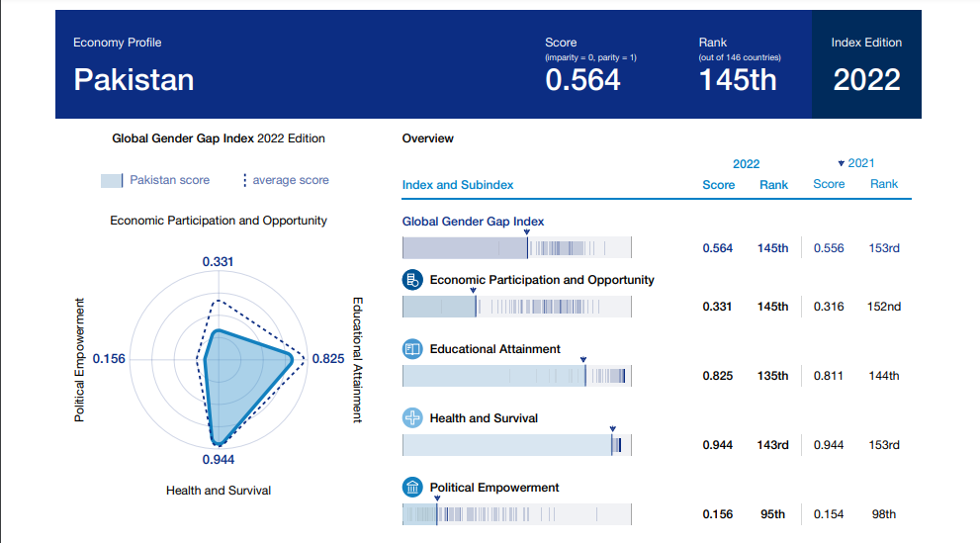Click the header score value 0.564

[582, 80]
